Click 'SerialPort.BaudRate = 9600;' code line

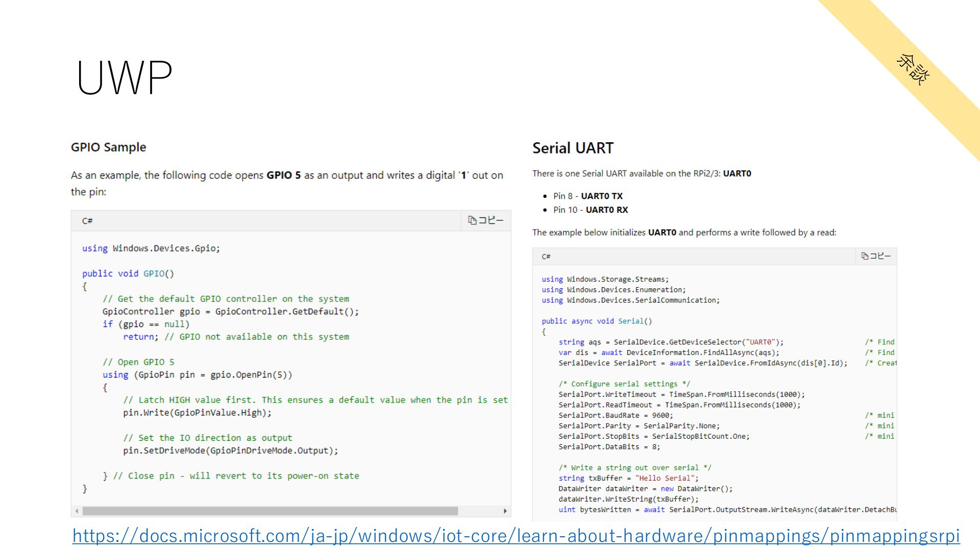616,415
